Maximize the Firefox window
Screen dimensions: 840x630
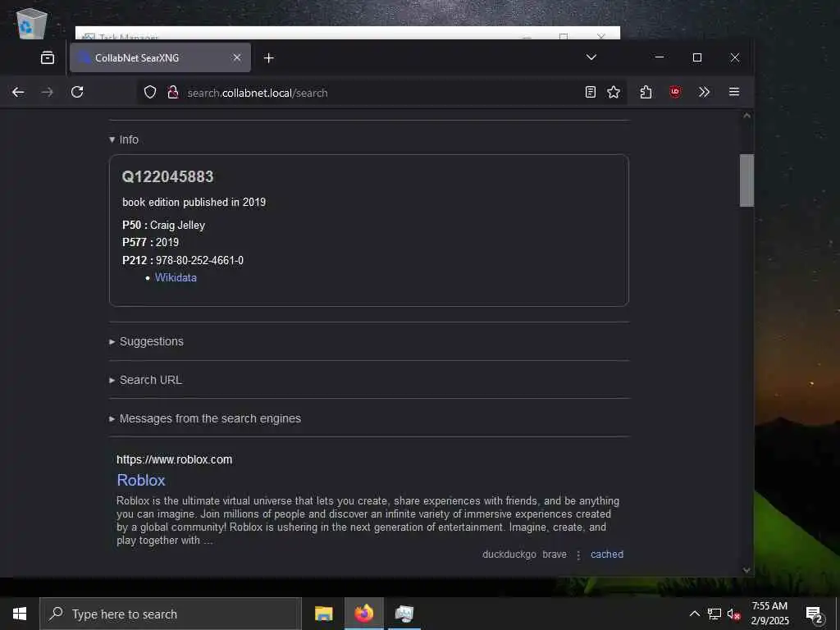click(x=697, y=57)
